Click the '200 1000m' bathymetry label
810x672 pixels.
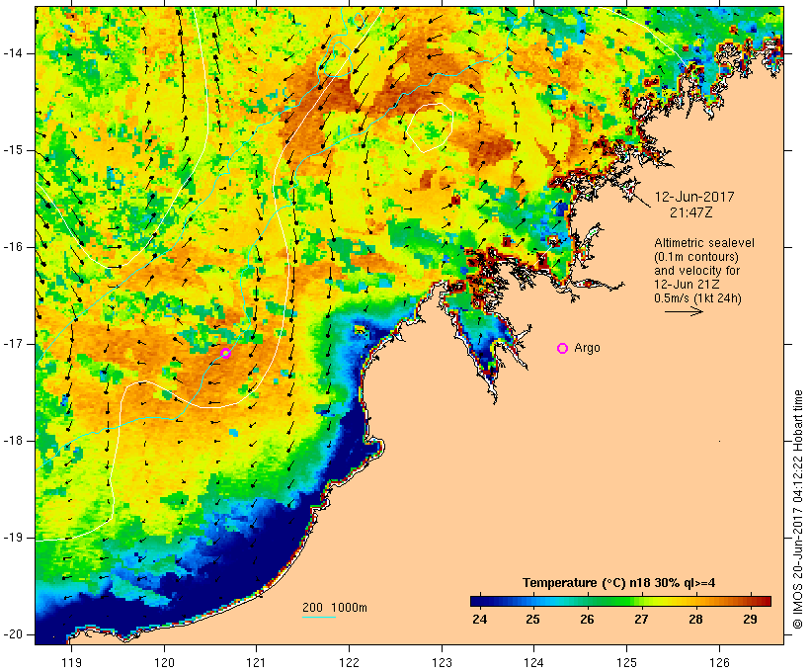(x=335, y=608)
